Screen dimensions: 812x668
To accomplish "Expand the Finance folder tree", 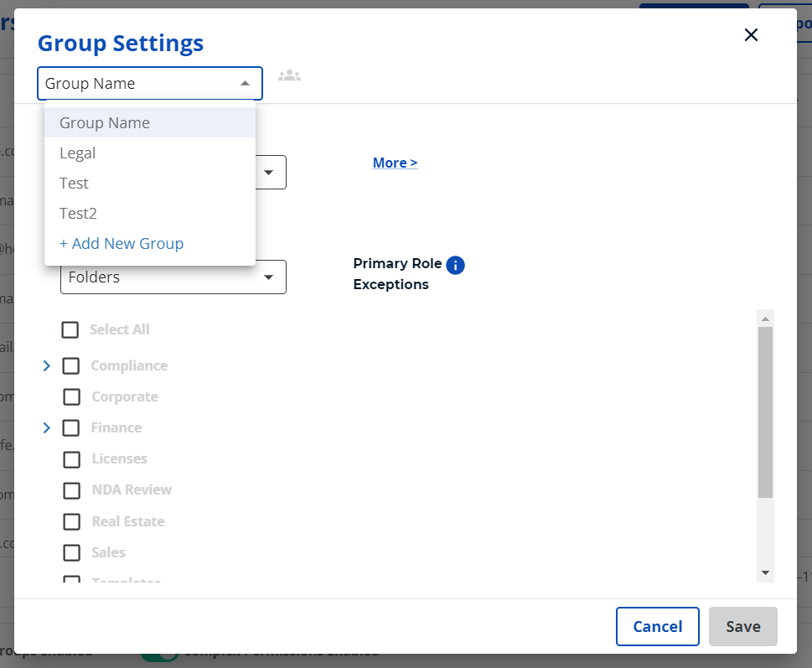I will point(47,427).
